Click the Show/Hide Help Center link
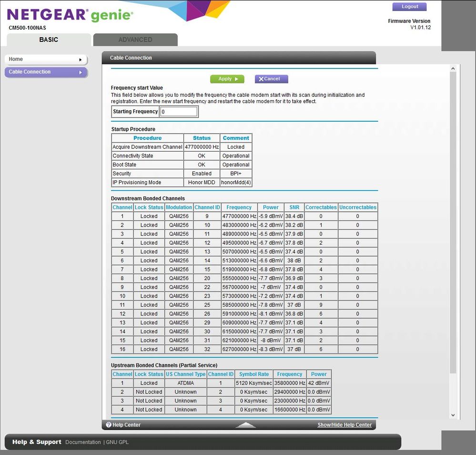Image resolution: width=476 pixels, height=455 pixels. pos(344,424)
